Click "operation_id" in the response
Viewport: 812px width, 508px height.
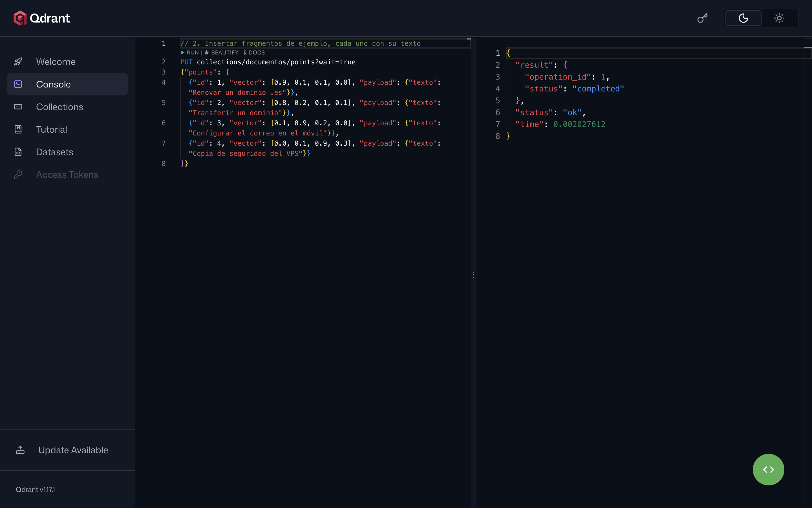point(558,77)
